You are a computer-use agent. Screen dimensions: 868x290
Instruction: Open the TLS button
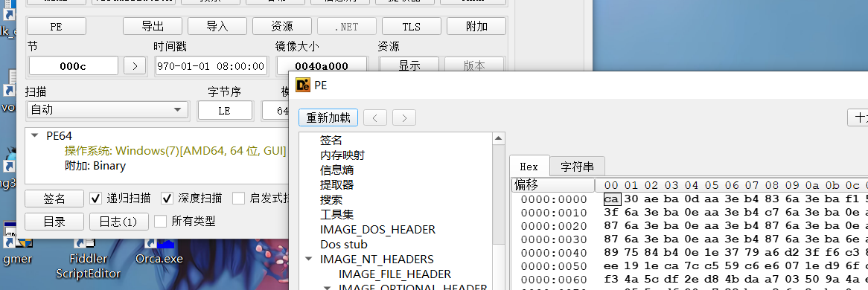[412, 26]
